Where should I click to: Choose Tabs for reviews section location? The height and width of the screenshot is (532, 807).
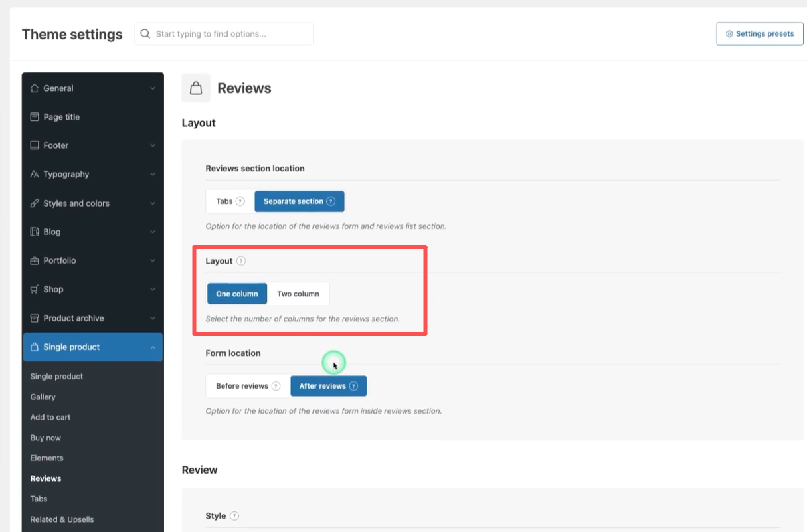tap(224, 201)
